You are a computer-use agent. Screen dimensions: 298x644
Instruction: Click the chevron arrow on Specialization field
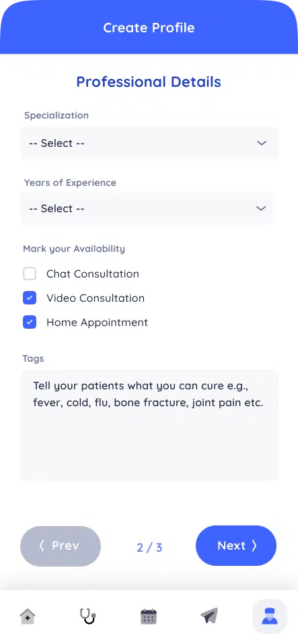click(x=262, y=143)
